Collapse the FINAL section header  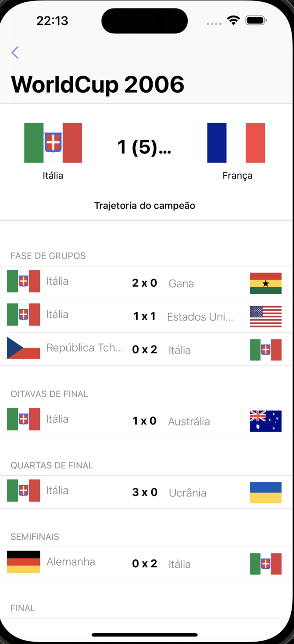[22, 608]
